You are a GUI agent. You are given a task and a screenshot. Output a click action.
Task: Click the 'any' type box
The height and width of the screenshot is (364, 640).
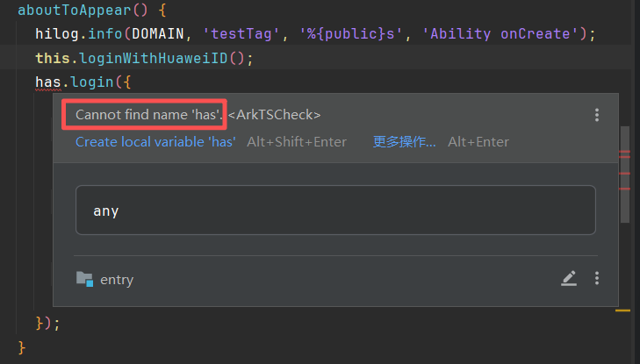click(x=335, y=210)
